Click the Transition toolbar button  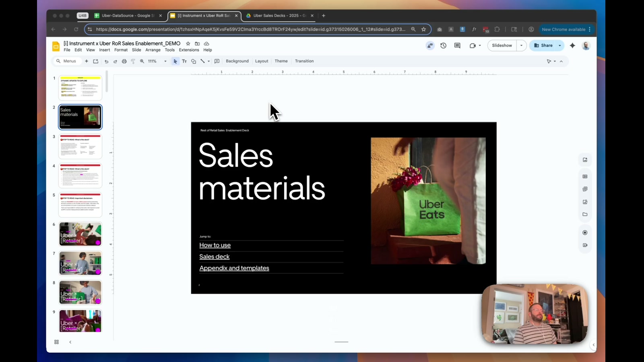pyautogui.click(x=304, y=61)
